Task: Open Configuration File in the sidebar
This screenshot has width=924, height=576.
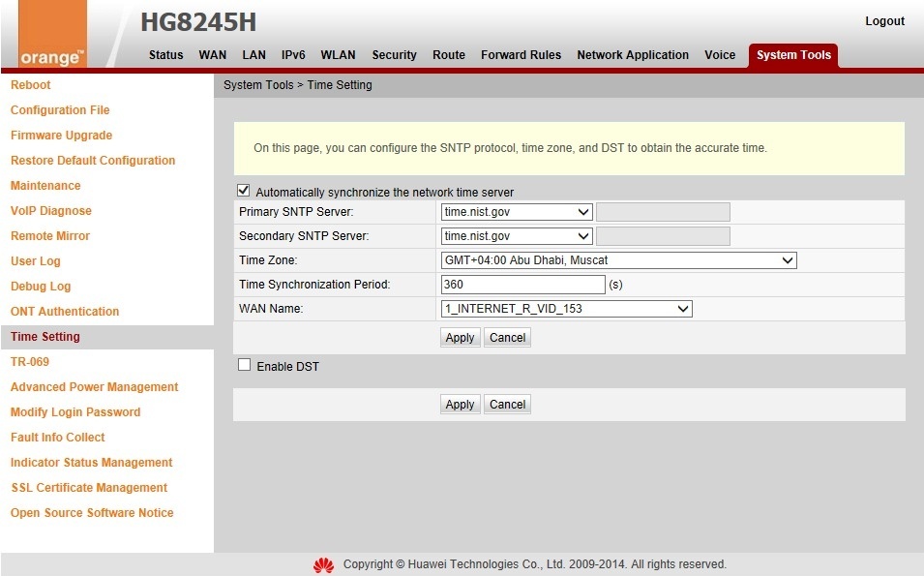Action: point(60,110)
